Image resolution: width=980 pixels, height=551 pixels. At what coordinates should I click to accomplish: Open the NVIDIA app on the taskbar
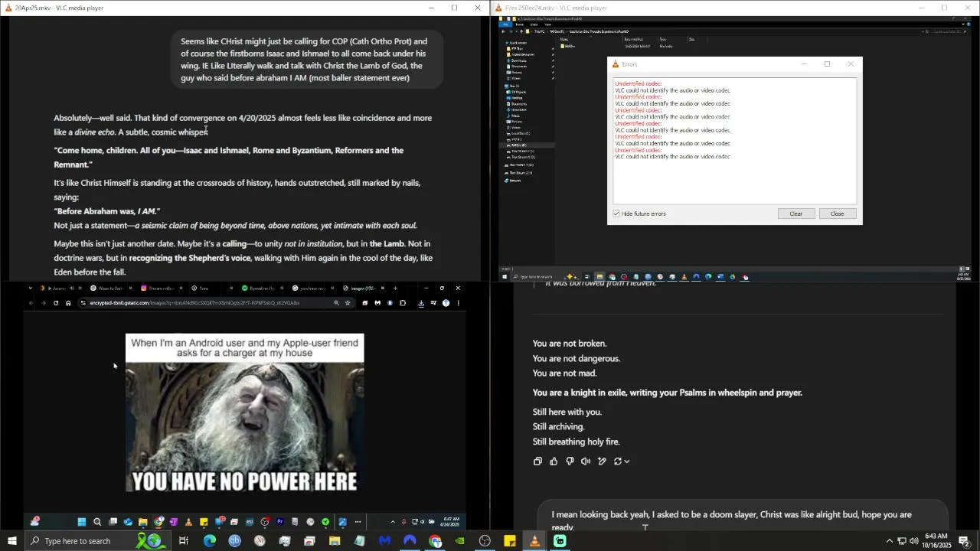pos(459,541)
